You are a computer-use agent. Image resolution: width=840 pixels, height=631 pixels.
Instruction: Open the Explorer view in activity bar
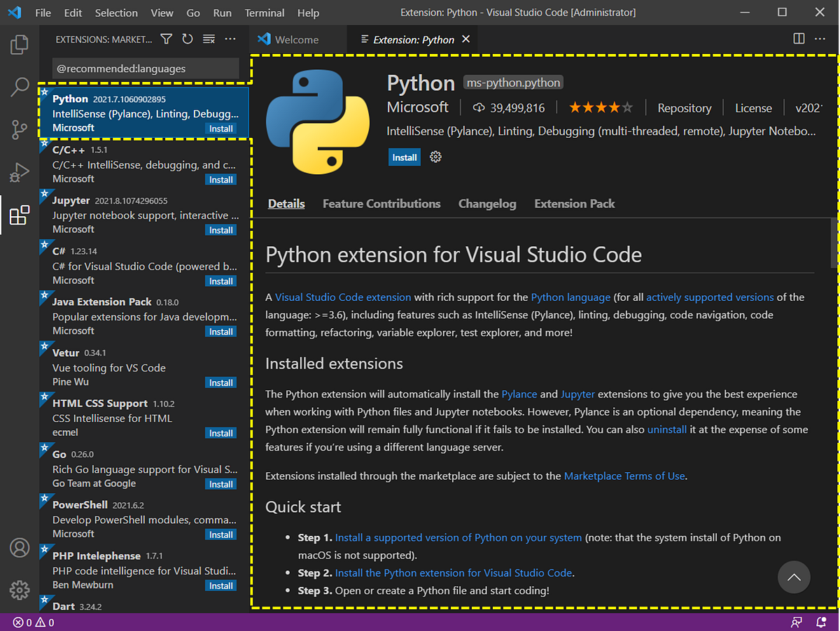point(20,45)
